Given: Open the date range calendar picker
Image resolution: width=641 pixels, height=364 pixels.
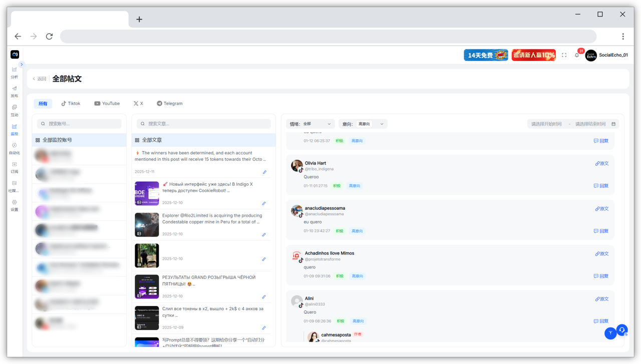Looking at the screenshot, I should 613,124.
